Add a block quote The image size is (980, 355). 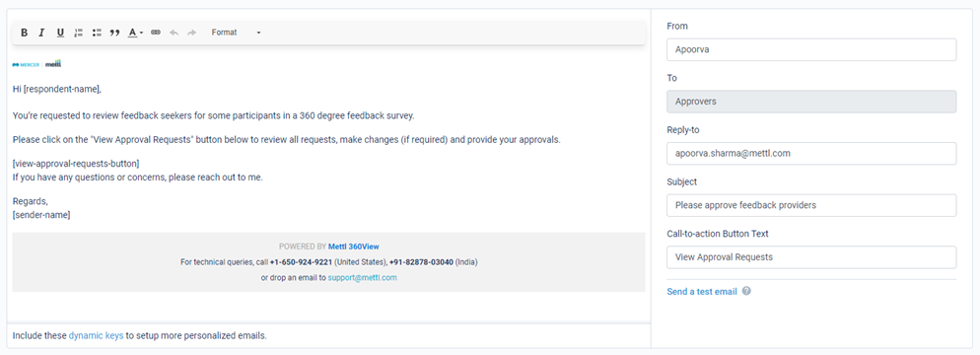(114, 33)
